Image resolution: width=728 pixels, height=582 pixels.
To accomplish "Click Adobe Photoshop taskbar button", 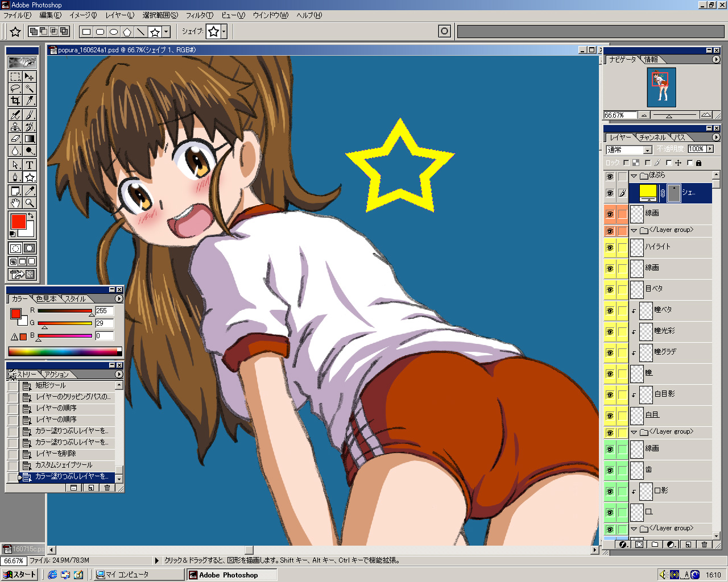I will [231, 575].
